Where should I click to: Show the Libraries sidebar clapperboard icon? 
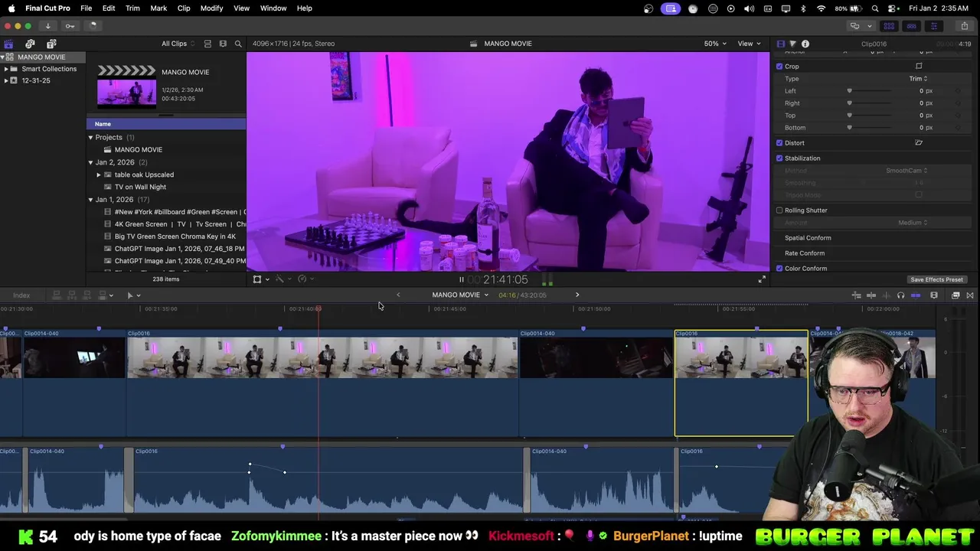(8, 44)
